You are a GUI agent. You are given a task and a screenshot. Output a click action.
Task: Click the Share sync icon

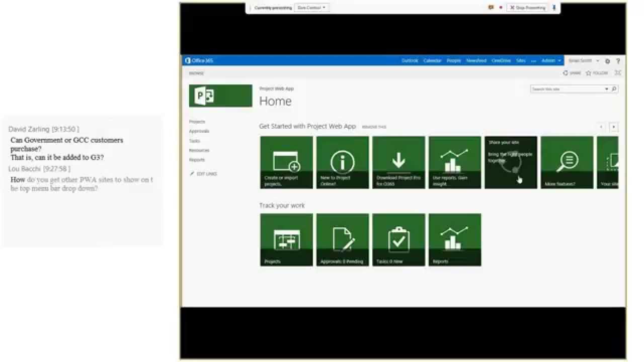tap(566, 73)
